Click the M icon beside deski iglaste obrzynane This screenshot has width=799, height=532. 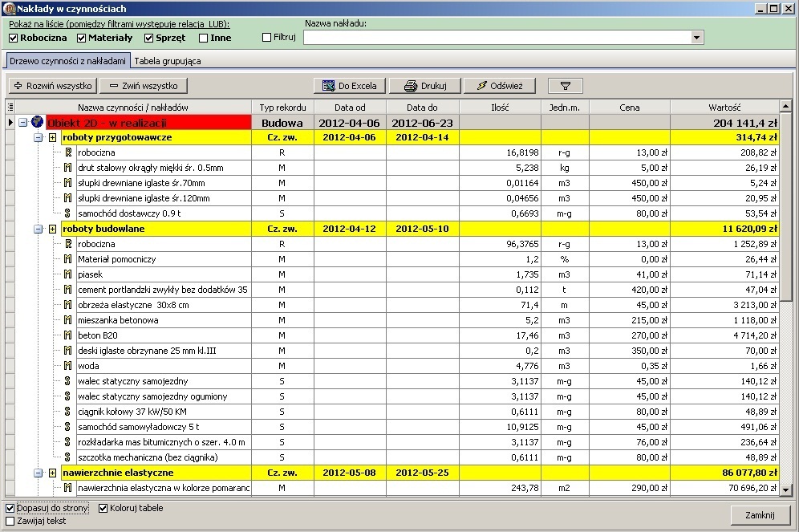(x=67, y=351)
